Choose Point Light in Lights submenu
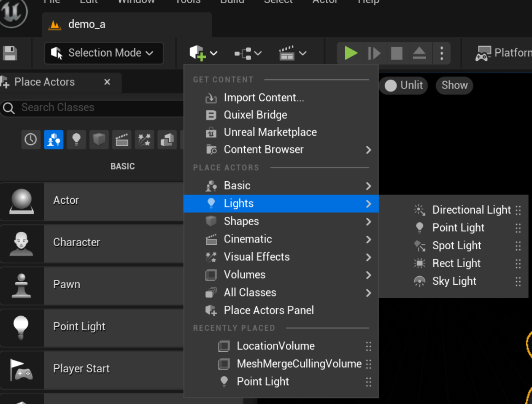Screen dimensions: 532x404 point(453,228)
